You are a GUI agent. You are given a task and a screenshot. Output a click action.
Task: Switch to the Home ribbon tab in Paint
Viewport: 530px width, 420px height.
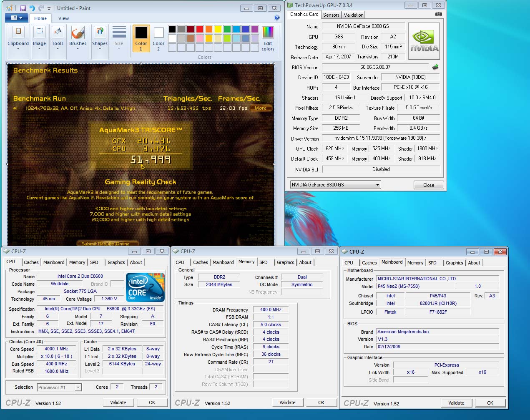[40, 18]
